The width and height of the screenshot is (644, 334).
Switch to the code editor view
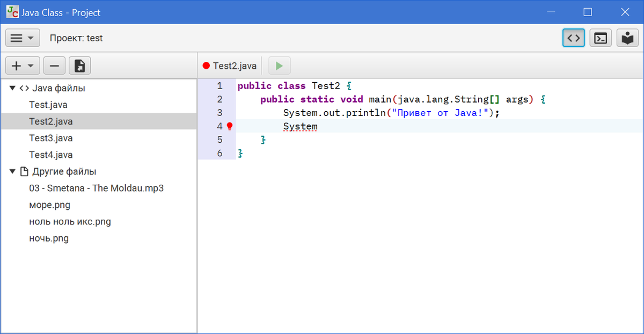(x=574, y=38)
